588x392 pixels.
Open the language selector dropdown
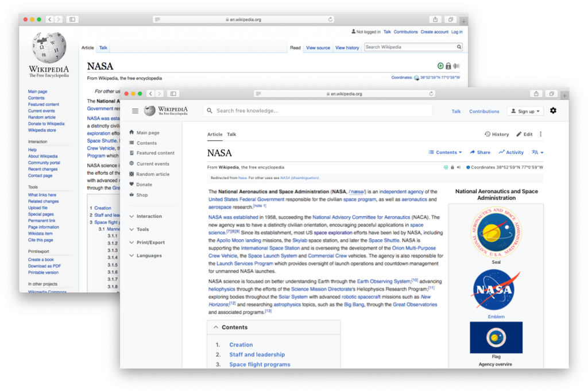[537, 152]
